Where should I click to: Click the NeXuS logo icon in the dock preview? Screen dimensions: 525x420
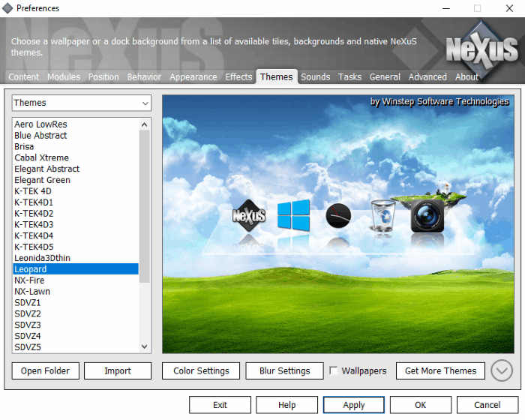pos(249,215)
